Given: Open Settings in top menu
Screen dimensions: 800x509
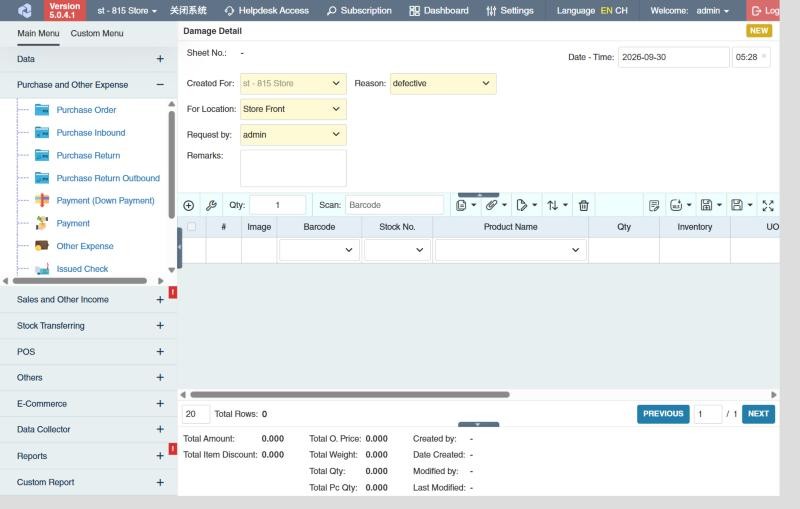Looking at the screenshot, I should (x=510, y=10).
